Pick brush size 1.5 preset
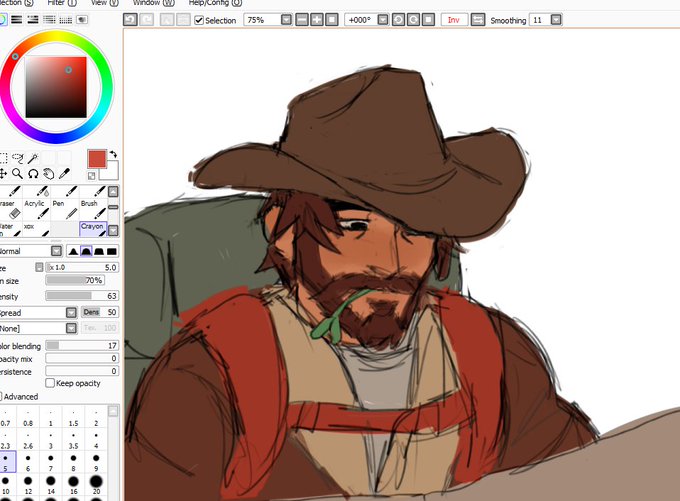 (x=73, y=417)
